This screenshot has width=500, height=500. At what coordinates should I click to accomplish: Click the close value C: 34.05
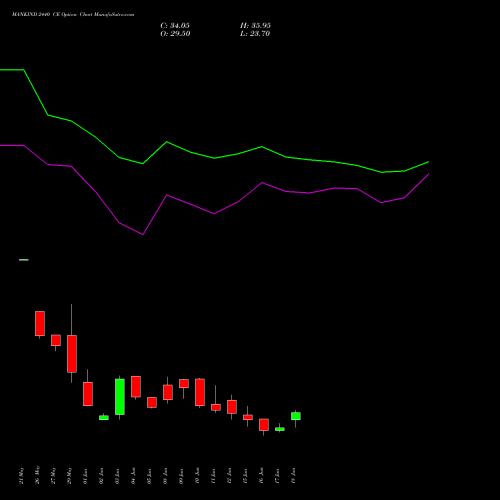click(x=175, y=26)
